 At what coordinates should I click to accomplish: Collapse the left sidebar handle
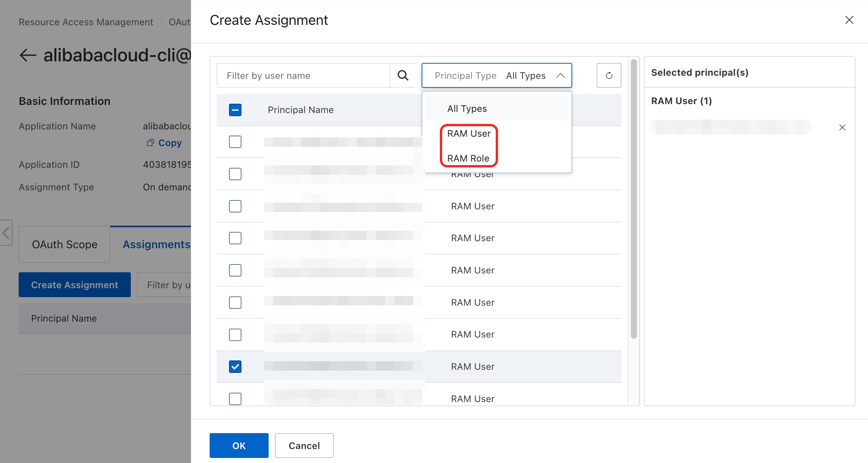tap(6, 233)
